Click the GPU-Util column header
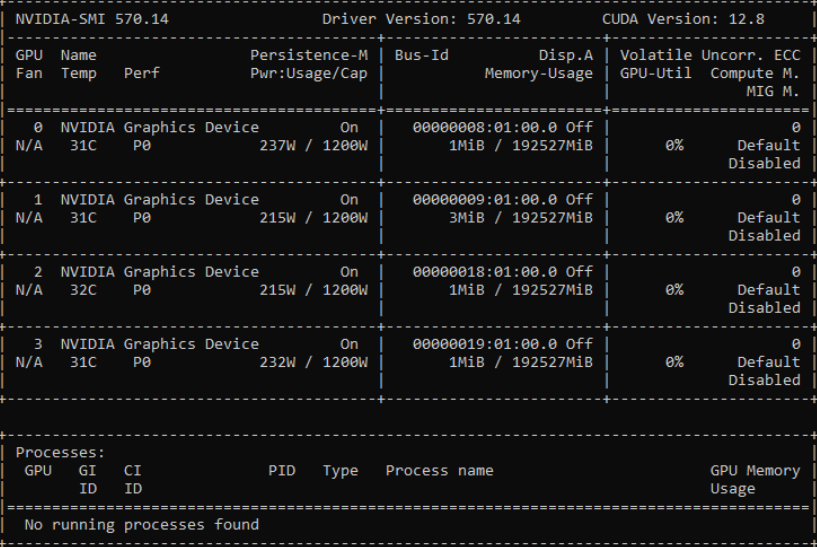This screenshot has width=817, height=548. (x=655, y=73)
